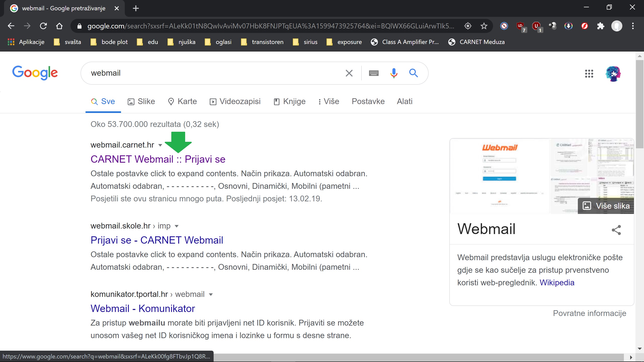
Task: Open the on-screen keyboard input tool
Action: click(x=374, y=73)
